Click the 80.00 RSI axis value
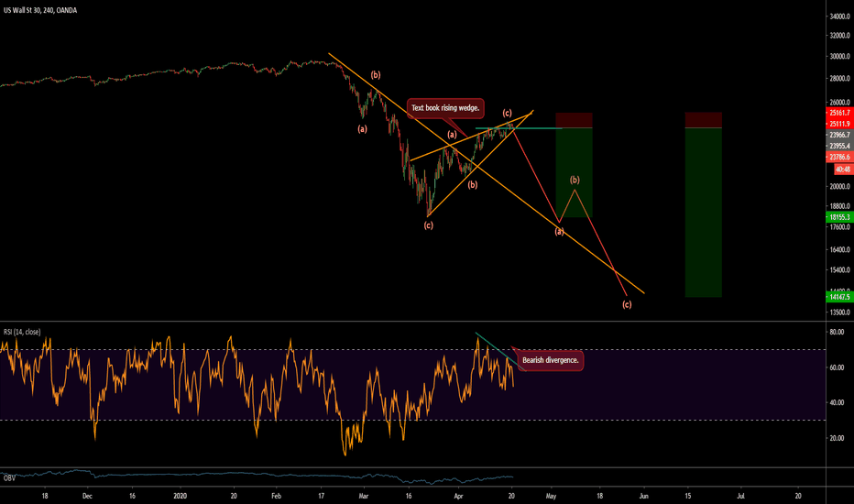854x504 pixels. coord(837,332)
